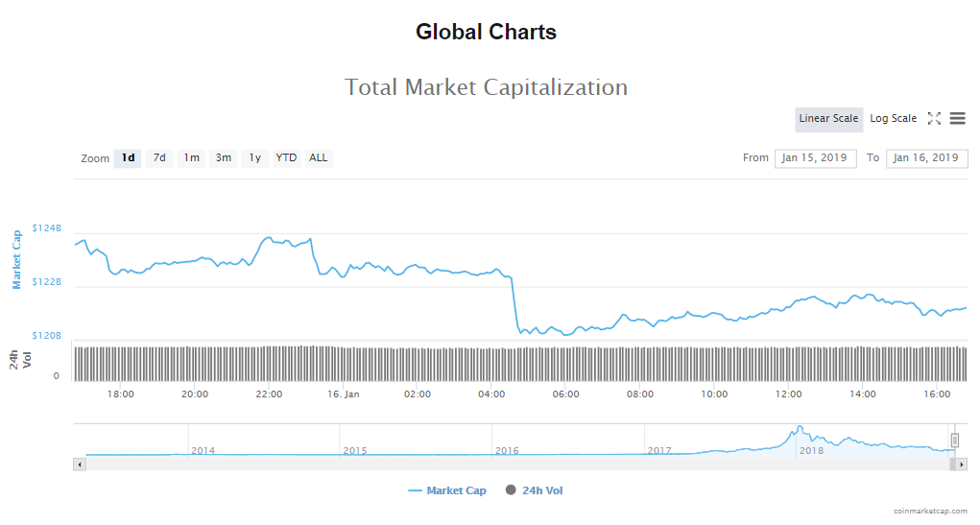
Task: Switch to Log Scale
Action: (893, 119)
